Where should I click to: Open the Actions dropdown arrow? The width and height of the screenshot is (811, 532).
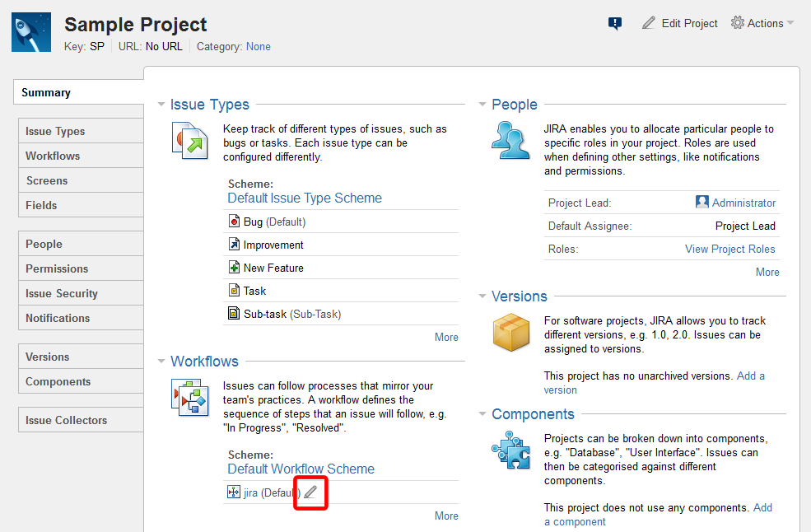coord(790,23)
